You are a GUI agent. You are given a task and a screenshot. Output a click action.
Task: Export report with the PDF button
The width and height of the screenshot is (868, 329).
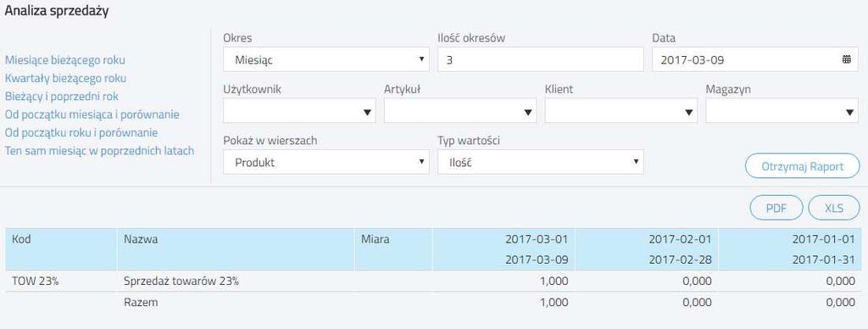click(776, 209)
